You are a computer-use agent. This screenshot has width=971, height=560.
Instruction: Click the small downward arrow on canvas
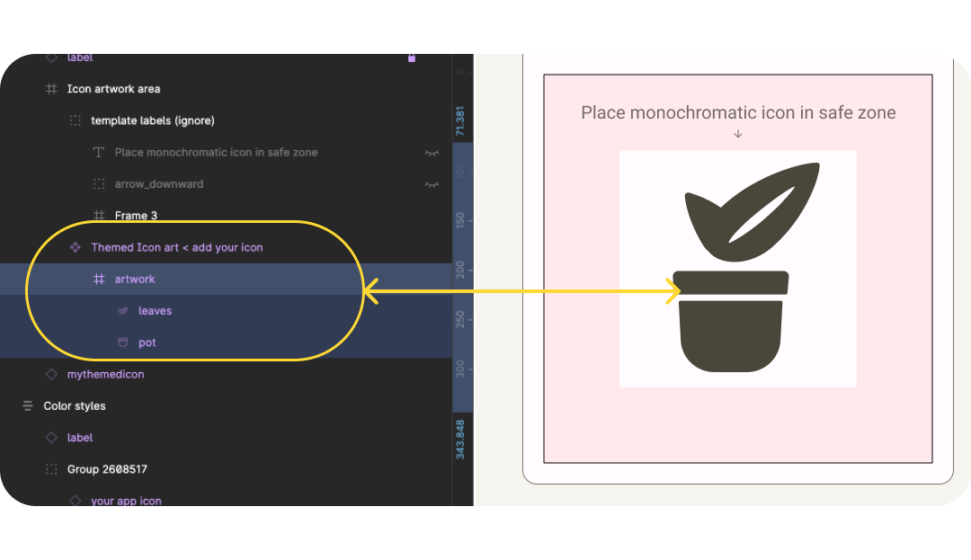coord(738,134)
